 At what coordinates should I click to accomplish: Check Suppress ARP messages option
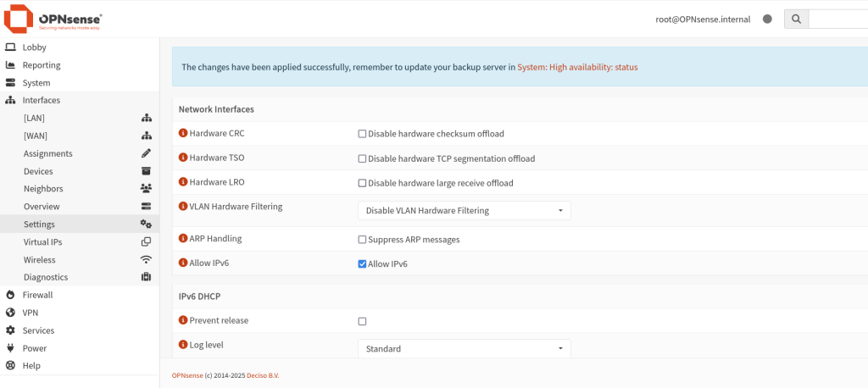[362, 240]
